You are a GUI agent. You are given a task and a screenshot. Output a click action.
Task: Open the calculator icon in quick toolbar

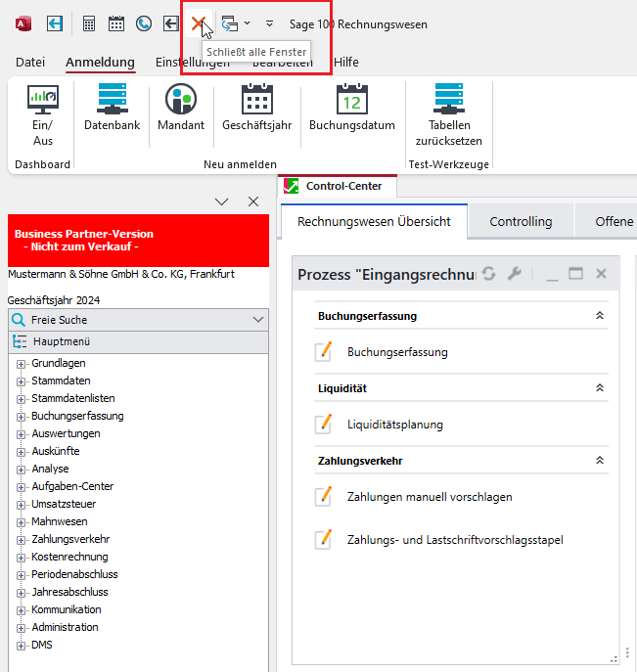[x=89, y=22]
